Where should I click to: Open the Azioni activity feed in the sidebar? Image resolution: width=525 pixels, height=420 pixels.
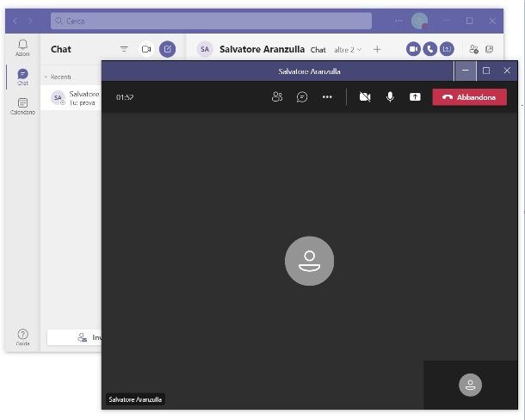click(x=22, y=48)
